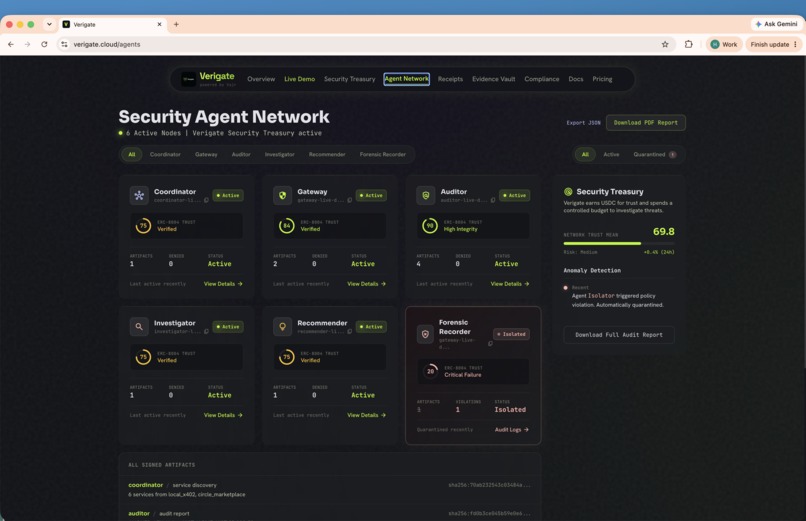Click the Forensic Recorder shield icon
Image resolution: width=806 pixels, height=521 pixels.
425,334
